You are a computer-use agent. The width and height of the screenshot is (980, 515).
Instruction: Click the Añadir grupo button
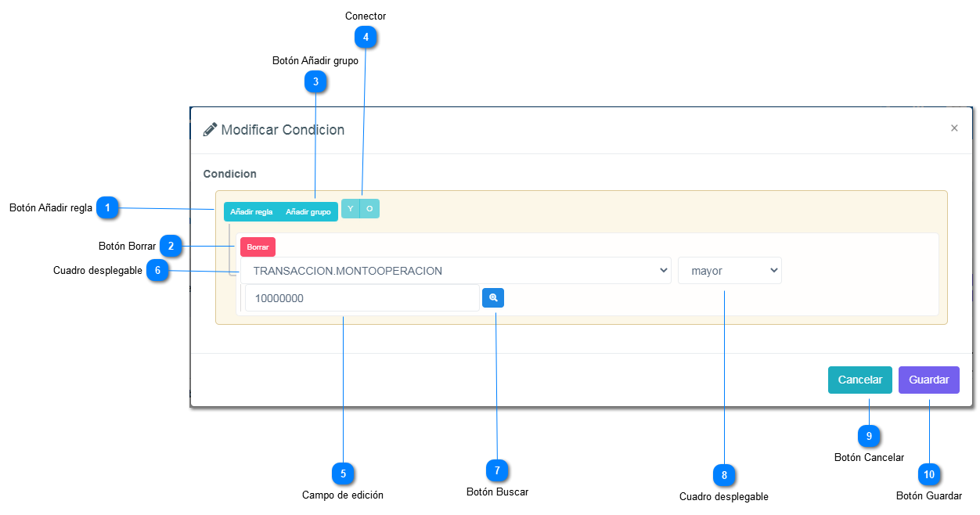(308, 212)
